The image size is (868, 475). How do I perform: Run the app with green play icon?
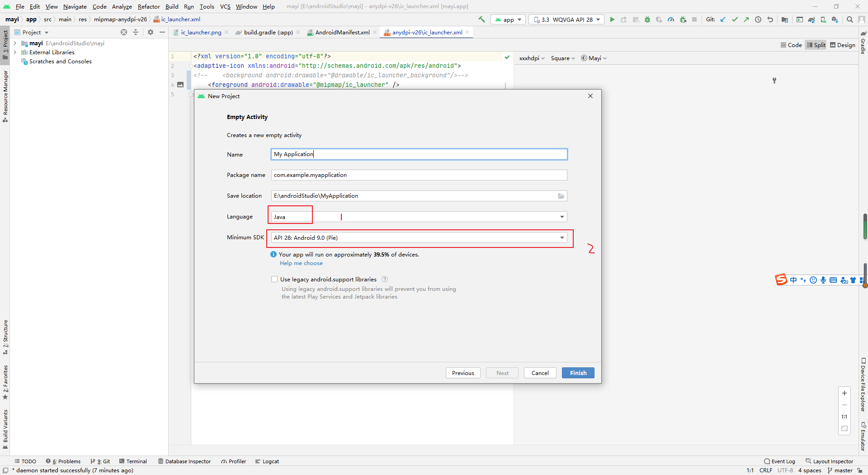[x=612, y=19]
